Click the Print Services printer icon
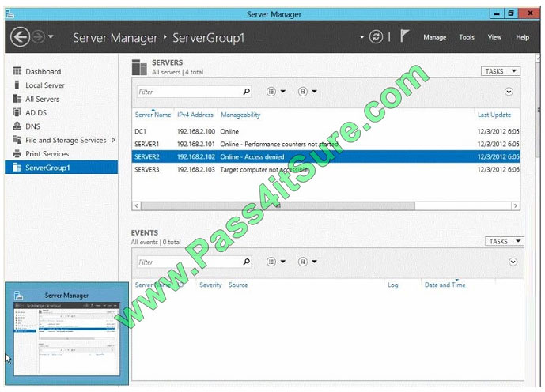 17,153
